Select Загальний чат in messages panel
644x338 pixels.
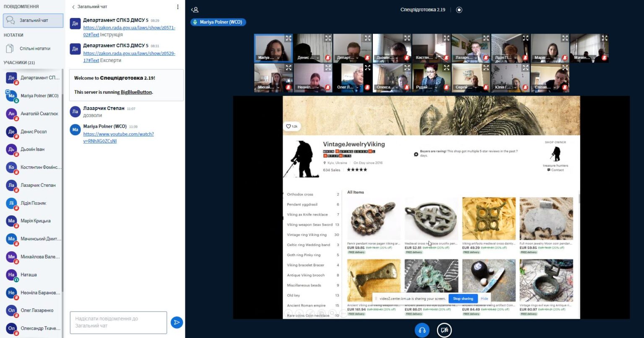(33, 20)
